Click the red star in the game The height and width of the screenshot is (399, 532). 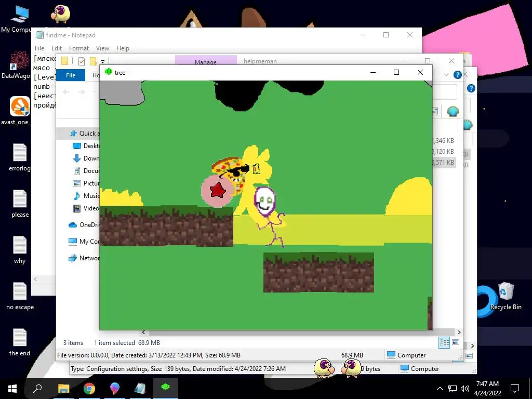point(218,190)
